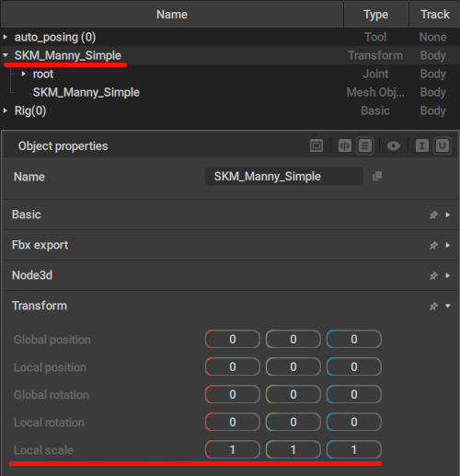Viewport: 460px width, 476px height.
Task: Pin the Transform section
Action: click(x=433, y=306)
